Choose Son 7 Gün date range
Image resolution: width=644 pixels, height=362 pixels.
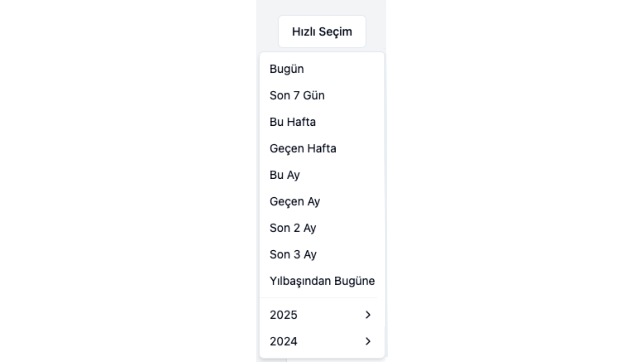tap(297, 95)
